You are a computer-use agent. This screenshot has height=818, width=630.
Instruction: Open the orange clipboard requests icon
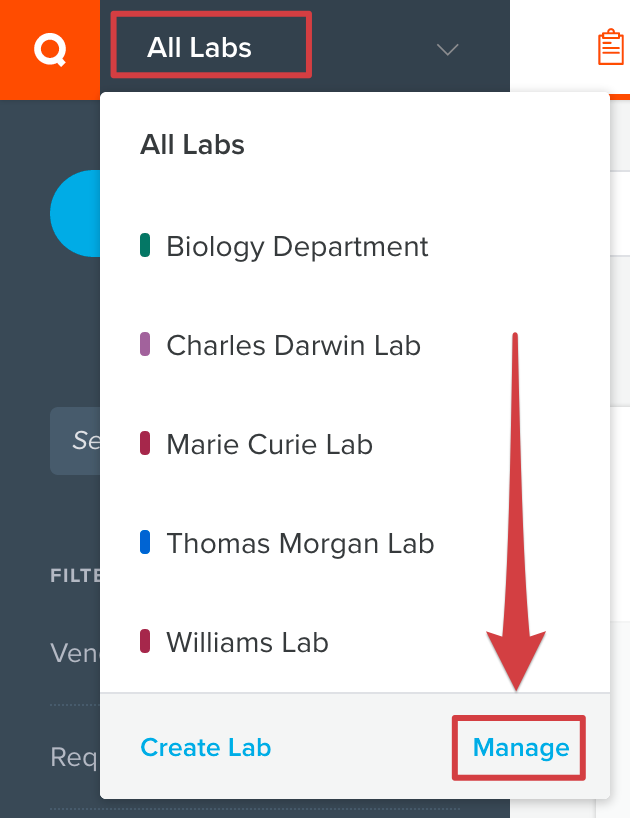tap(611, 47)
